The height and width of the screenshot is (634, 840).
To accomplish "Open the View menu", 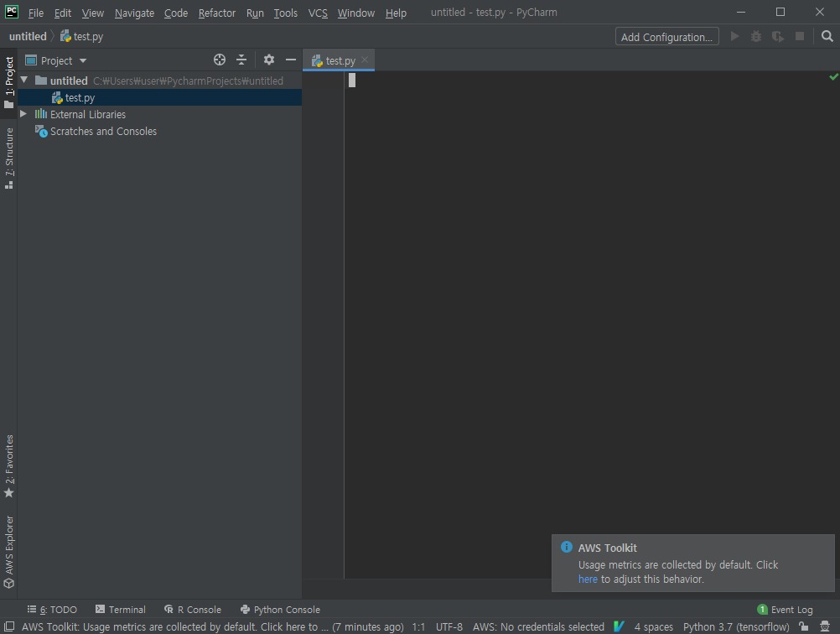I will [93, 13].
